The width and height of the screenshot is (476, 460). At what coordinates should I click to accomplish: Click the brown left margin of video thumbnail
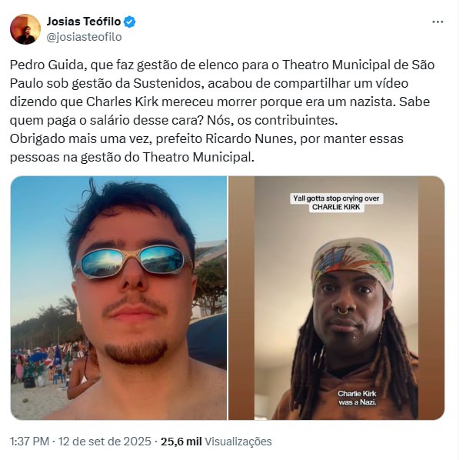[x=241, y=298]
